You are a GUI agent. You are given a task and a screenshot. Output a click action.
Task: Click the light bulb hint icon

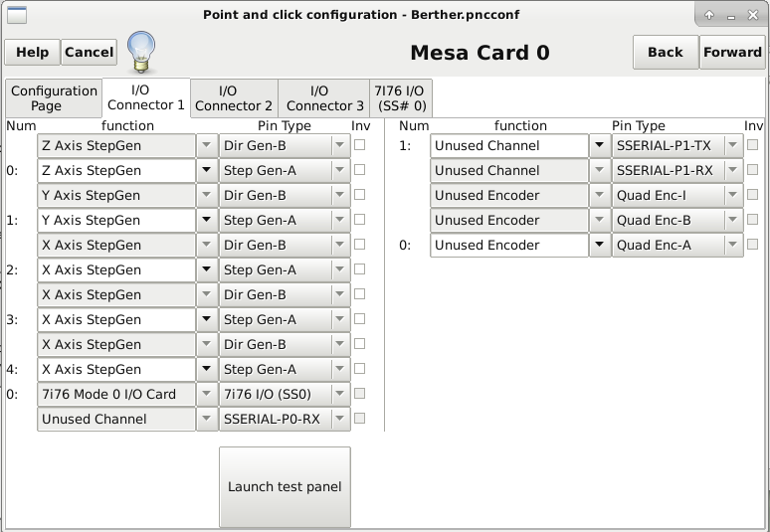click(141, 52)
